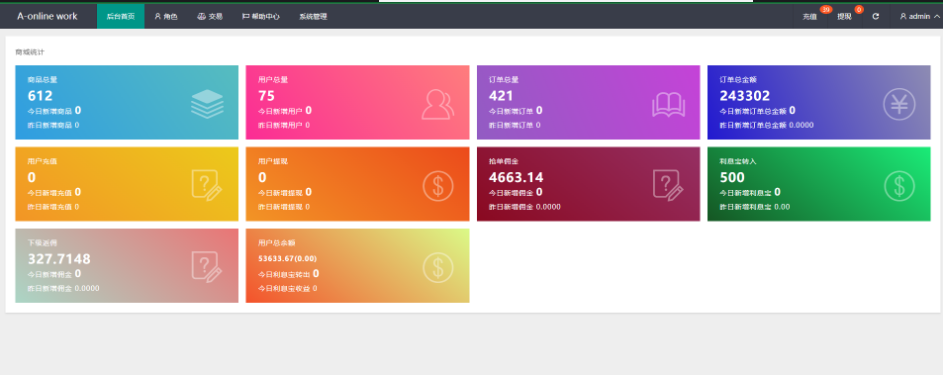The height and width of the screenshot is (375, 943).
Task: Click the question-note icon on 下级返佣 card
Action: 207,267
